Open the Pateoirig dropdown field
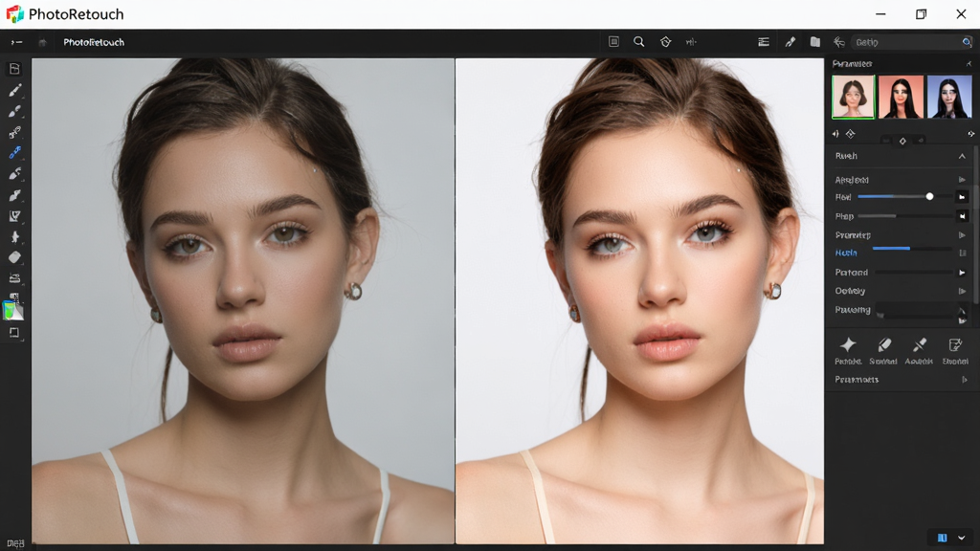The width and height of the screenshot is (980, 551). (x=922, y=311)
